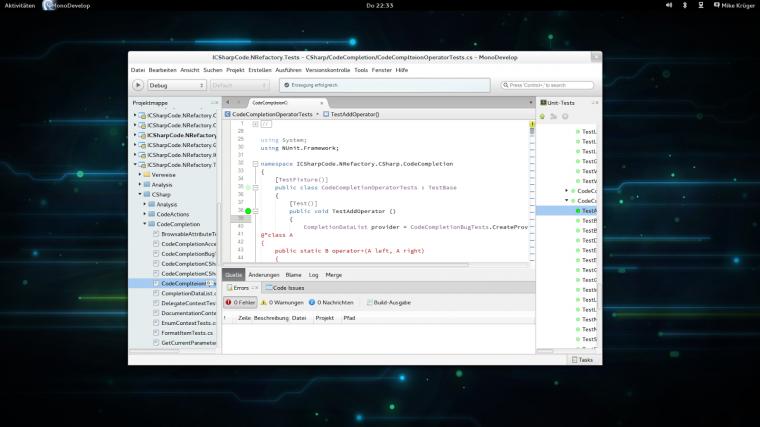The image size is (760, 427).
Task: Toggle the code fold at namespace line
Action: pyautogui.click(x=255, y=164)
